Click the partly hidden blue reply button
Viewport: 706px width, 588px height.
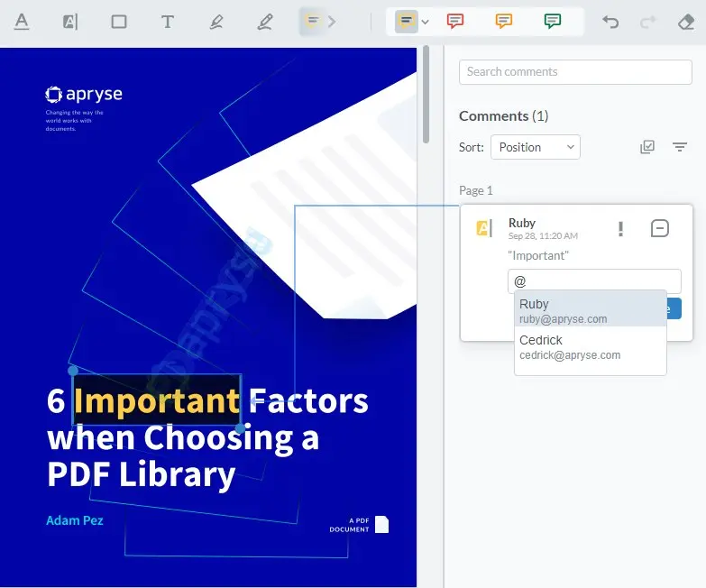[674, 308]
